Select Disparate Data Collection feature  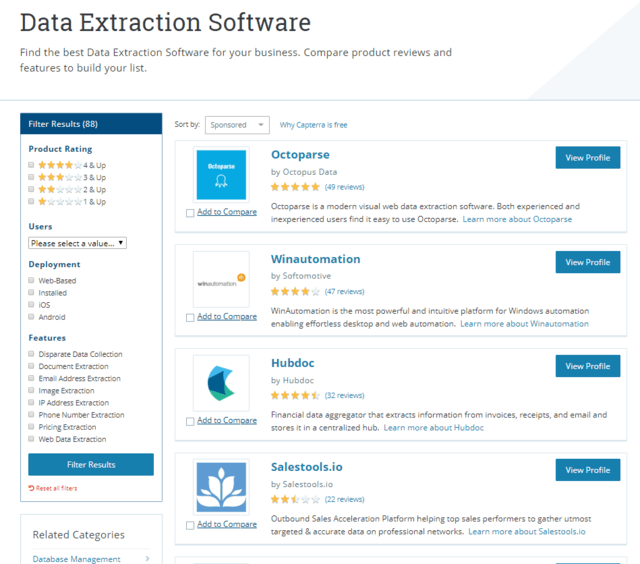[31, 354]
